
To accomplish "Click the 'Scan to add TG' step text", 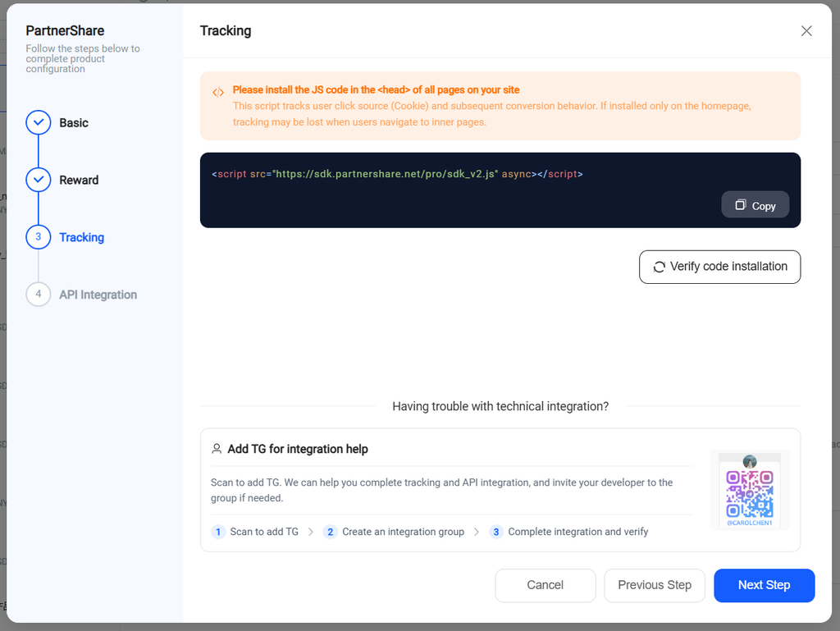I will tap(264, 532).
